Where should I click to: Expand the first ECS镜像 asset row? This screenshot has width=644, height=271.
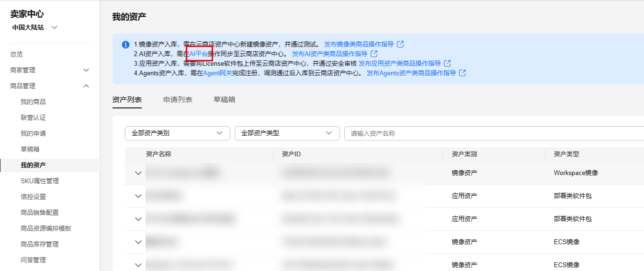pyautogui.click(x=138, y=242)
